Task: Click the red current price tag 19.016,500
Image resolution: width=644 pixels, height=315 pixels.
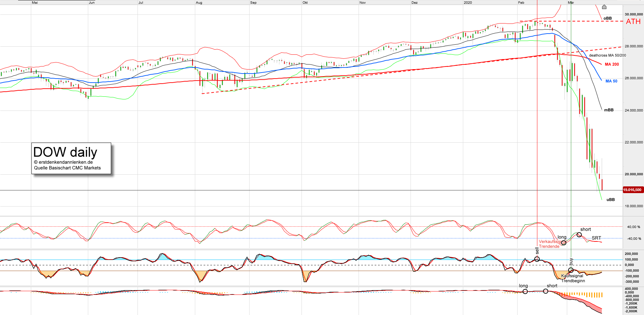Action: pos(633,190)
